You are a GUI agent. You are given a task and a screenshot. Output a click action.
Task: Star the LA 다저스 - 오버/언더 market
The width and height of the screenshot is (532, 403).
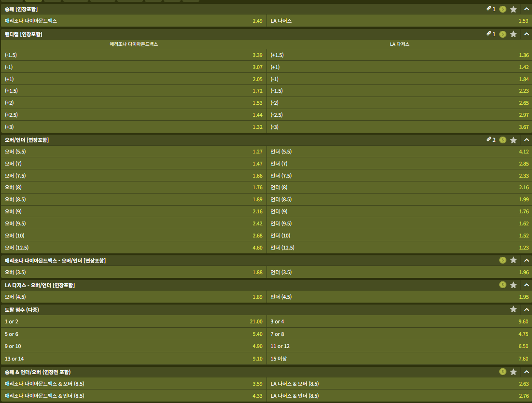tap(513, 285)
